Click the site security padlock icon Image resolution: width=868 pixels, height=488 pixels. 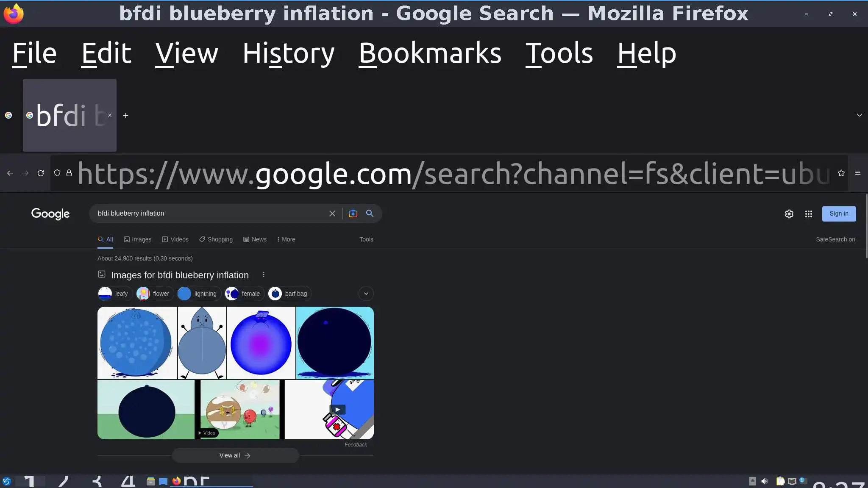point(69,173)
